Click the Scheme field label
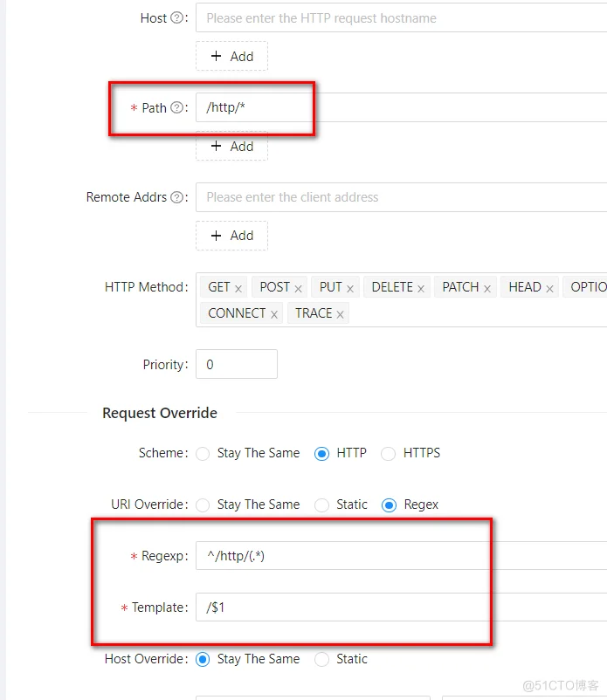This screenshot has width=607, height=700. pos(163,453)
